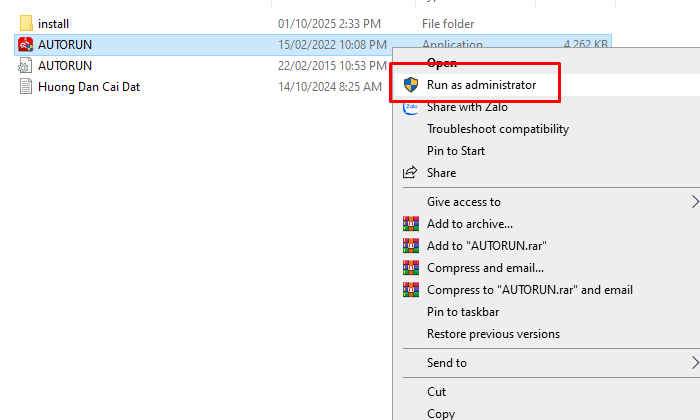Click the AUTORUN settings file icon
The height and width of the screenshot is (420, 700).
26,65
